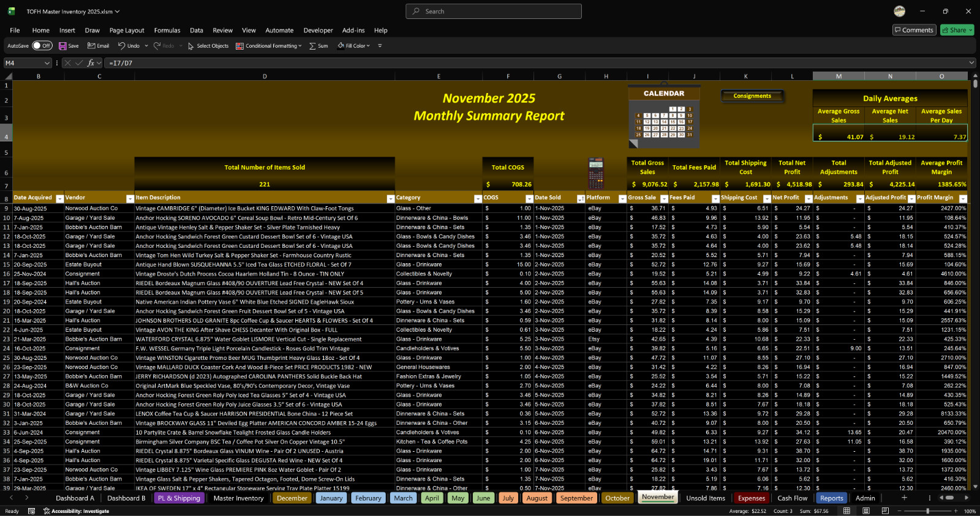The width and height of the screenshot is (980, 516).
Task: Click the Cancel entry X in formula bar
Action: pos(67,63)
